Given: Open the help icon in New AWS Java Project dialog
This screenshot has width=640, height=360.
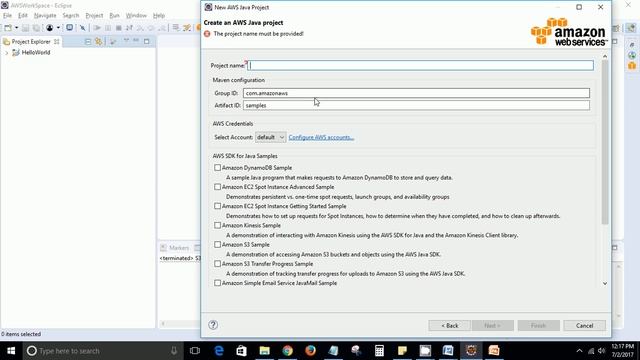Looking at the screenshot, I should (213, 325).
